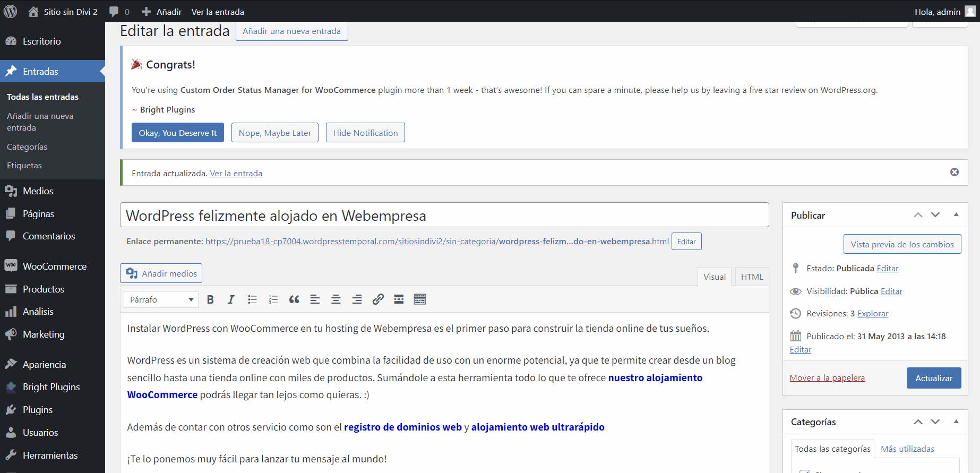Open the Párrafo format dropdown

click(x=161, y=299)
